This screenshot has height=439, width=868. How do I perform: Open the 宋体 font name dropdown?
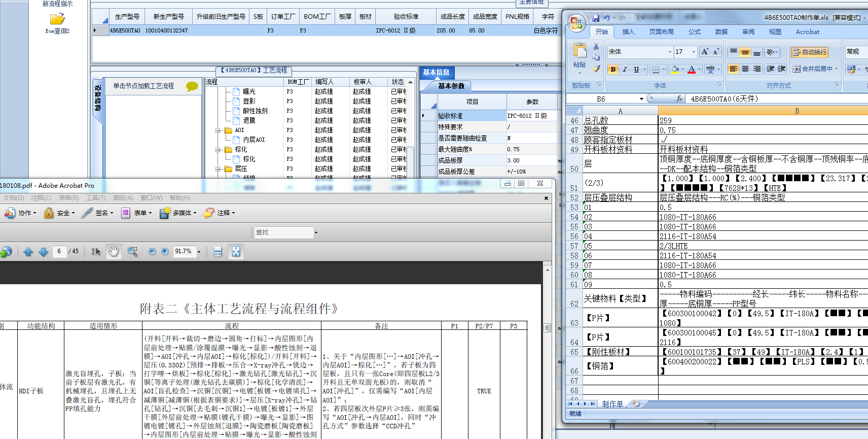[669, 52]
